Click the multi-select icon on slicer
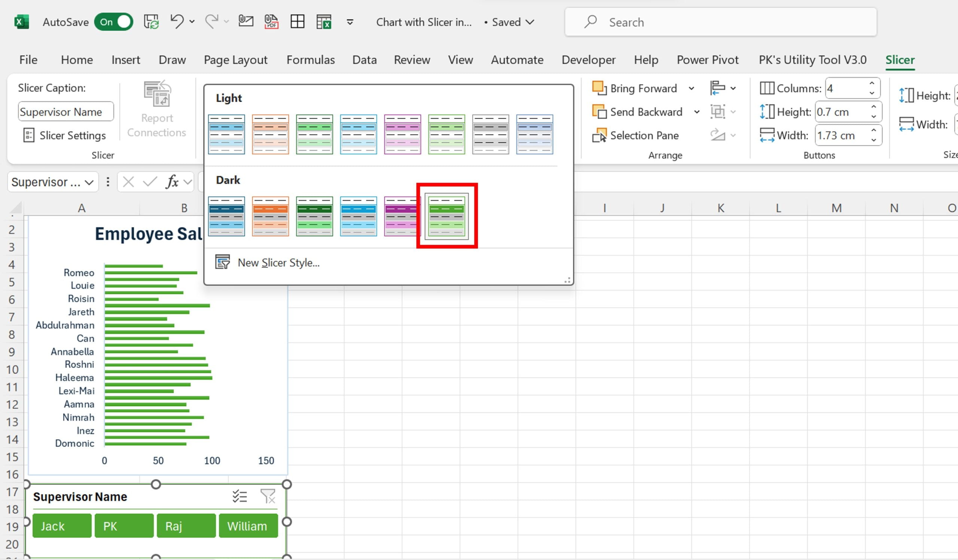The image size is (958, 560). click(x=239, y=496)
